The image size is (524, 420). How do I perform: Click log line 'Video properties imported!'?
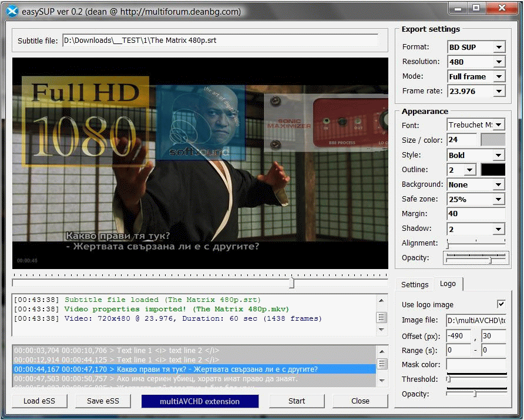(151, 309)
